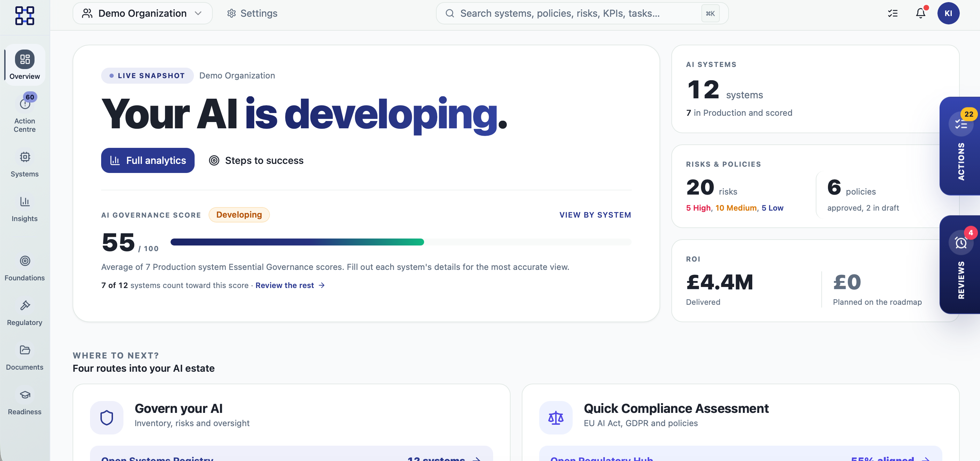Open Foundations in the sidebar
Screen dimensions: 980x461
pyautogui.click(x=25, y=268)
